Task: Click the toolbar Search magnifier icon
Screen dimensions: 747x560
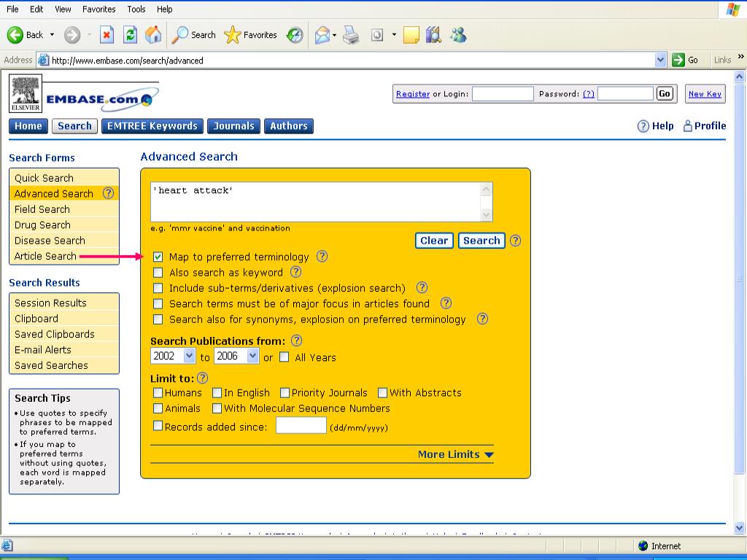Action: click(x=180, y=35)
